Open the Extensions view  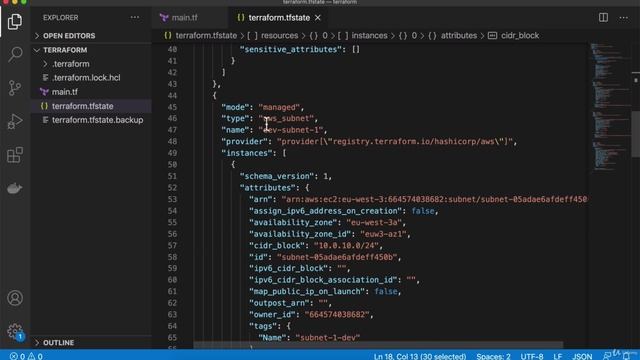click(15, 155)
